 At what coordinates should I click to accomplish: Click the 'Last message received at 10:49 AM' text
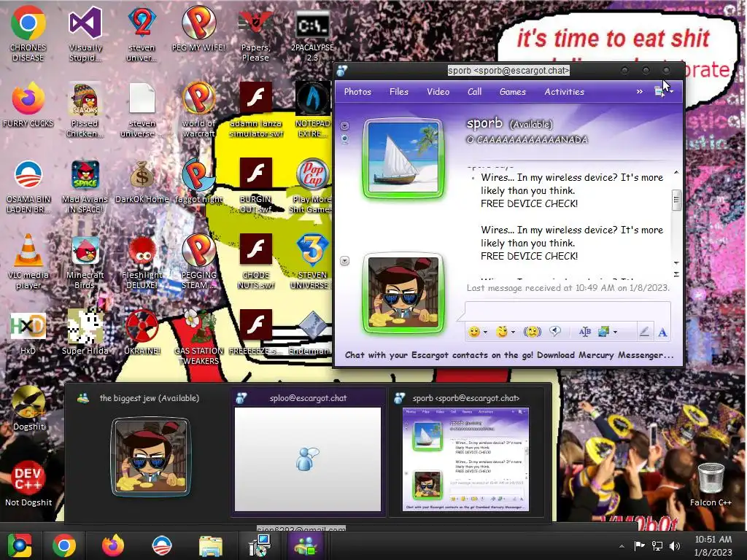(x=568, y=287)
